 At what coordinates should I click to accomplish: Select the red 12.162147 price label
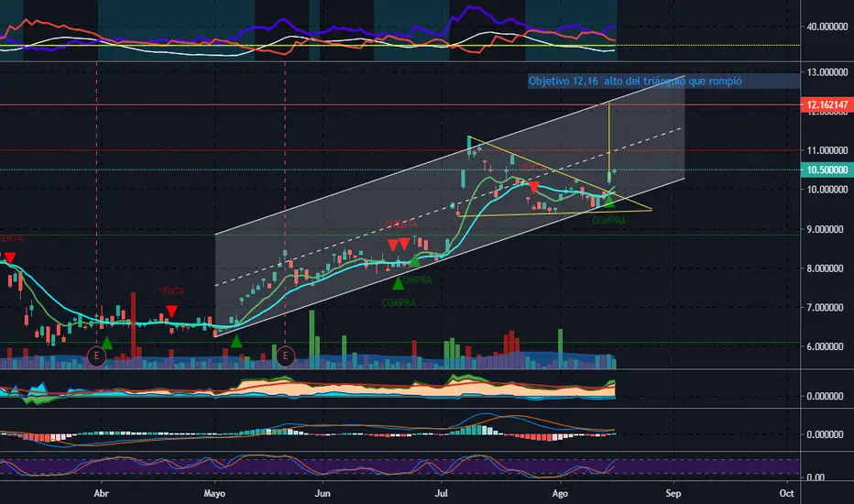[x=827, y=104]
